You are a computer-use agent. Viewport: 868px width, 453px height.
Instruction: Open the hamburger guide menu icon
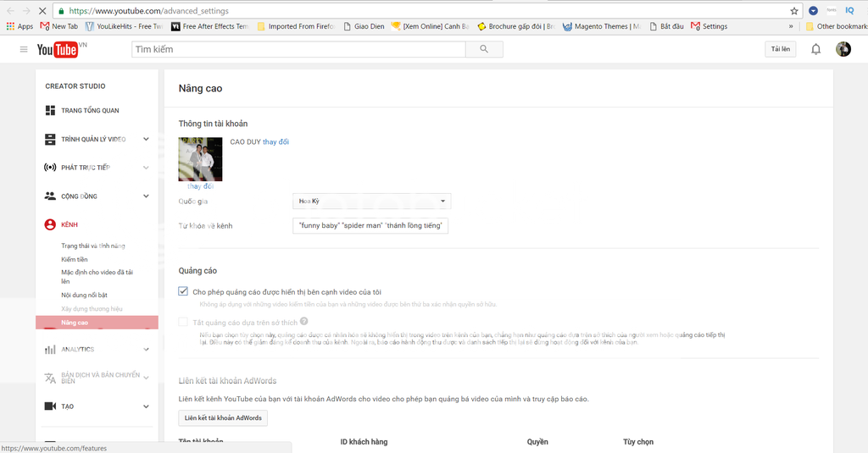24,50
